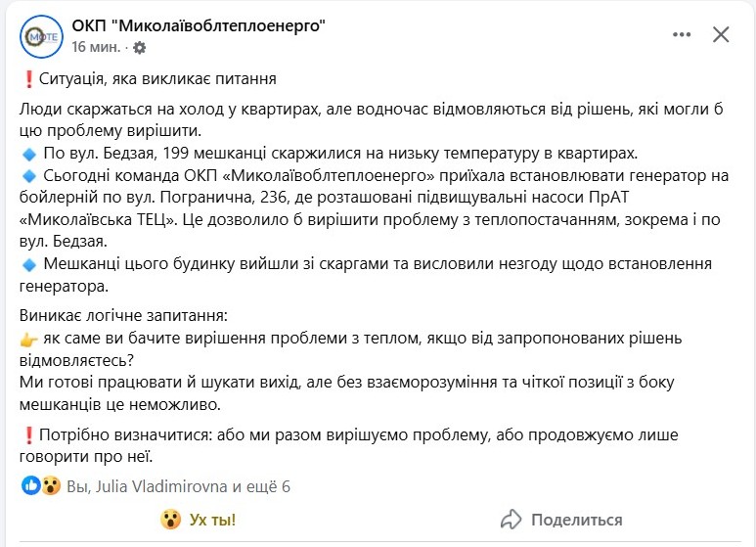Image resolution: width=756 pixels, height=547 pixels.
Task: Click the share arrow icon
Action: 511,520
